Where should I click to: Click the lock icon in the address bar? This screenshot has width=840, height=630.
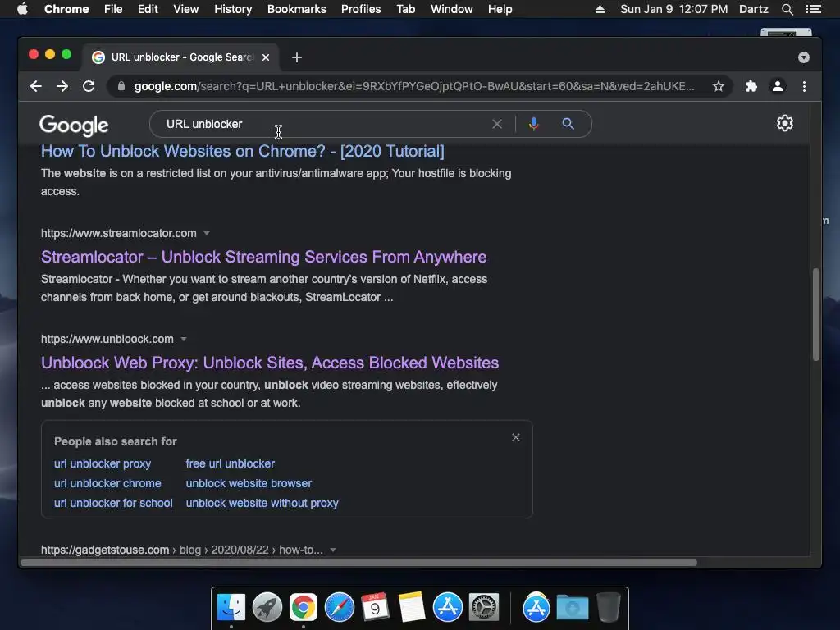pyautogui.click(x=121, y=86)
